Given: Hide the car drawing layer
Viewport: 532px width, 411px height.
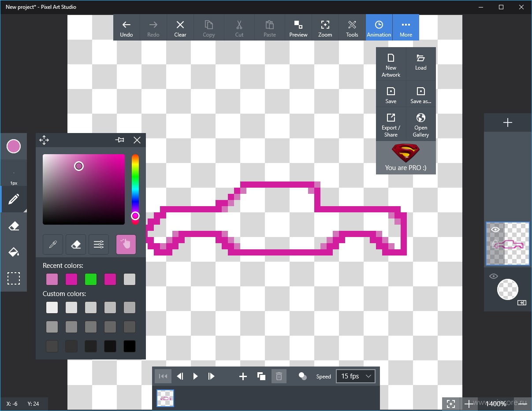Looking at the screenshot, I should pyautogui.click(x=495, y=230).
